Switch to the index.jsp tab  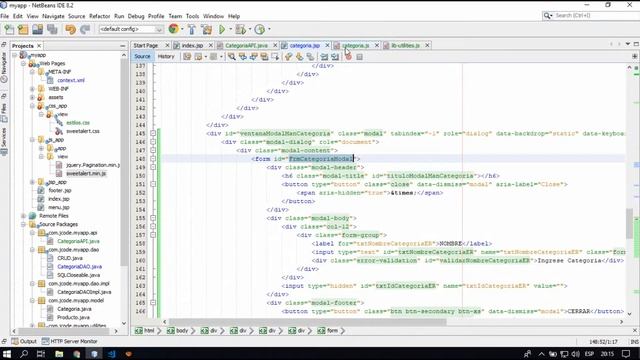click(192, 46)
